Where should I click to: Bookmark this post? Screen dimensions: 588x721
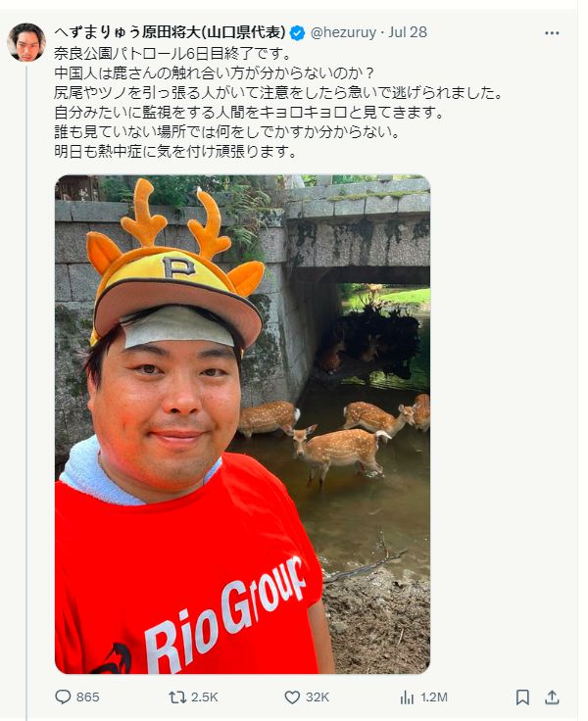(522, 697)
